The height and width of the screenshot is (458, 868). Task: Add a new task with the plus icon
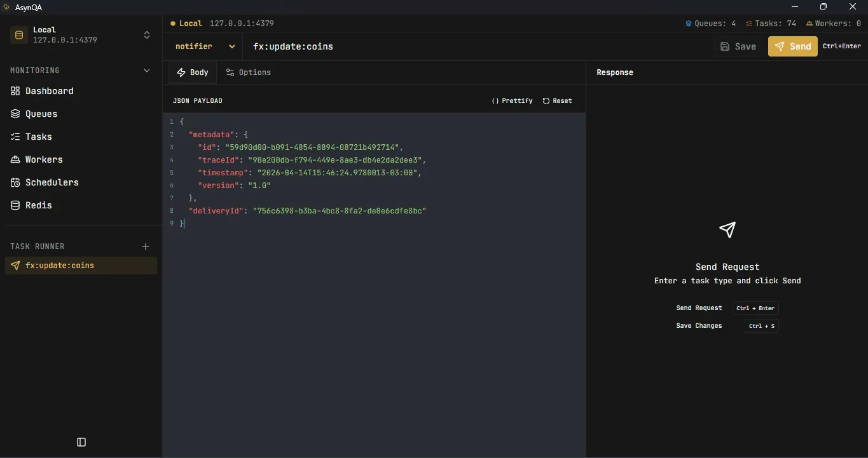pos(146,246)
